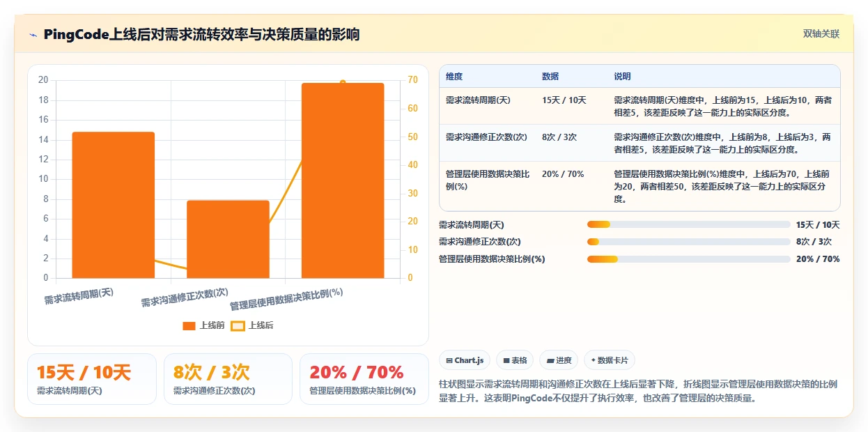This screenshot has width=868, height=432.
Task: Click the 需求沟通修正次数(次) label left of the progress bar
Action: click(479, 242)
